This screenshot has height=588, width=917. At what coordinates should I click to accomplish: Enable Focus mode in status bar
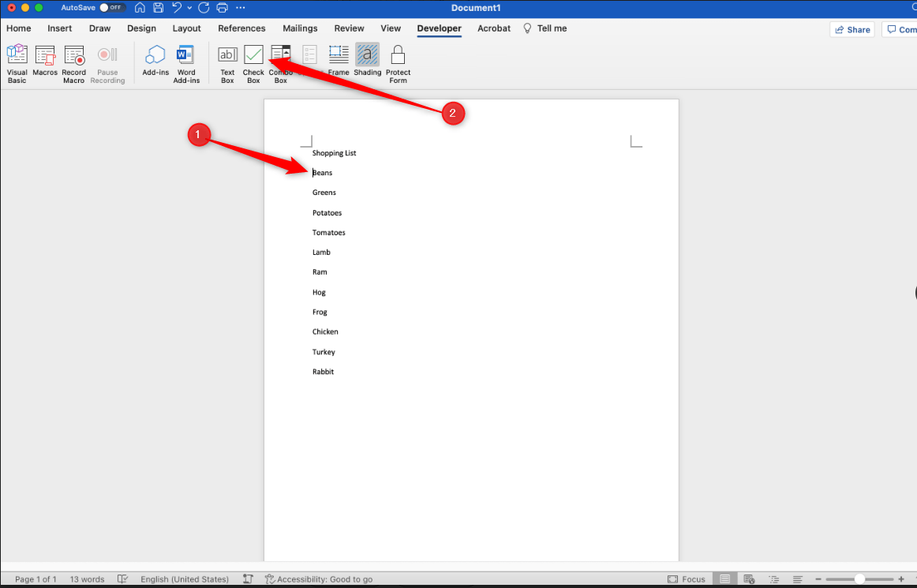click(x=687, y=579)
